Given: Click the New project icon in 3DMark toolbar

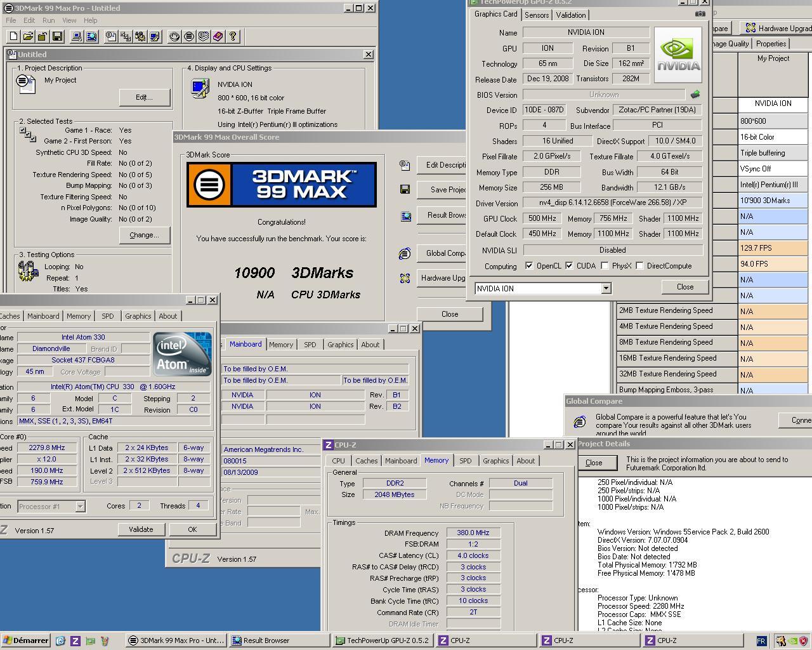Looking at the screenshot, I should point(14,37).
